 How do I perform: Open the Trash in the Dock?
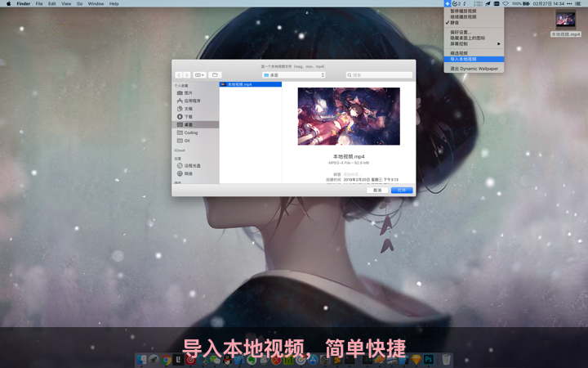pyautogui.click(x=446, y=359)
